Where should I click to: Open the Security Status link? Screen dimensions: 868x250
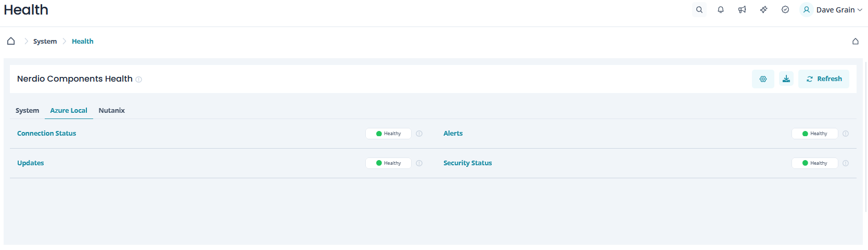point(467,163)
